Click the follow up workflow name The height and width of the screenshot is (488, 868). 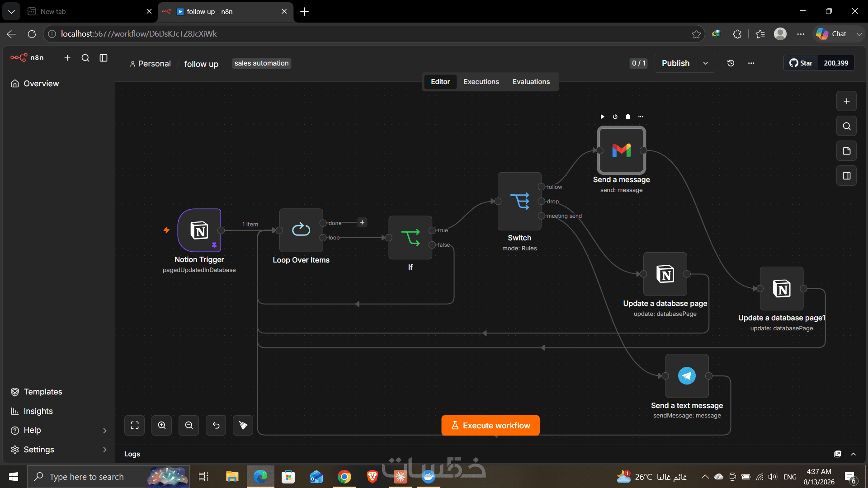(201, 64)
